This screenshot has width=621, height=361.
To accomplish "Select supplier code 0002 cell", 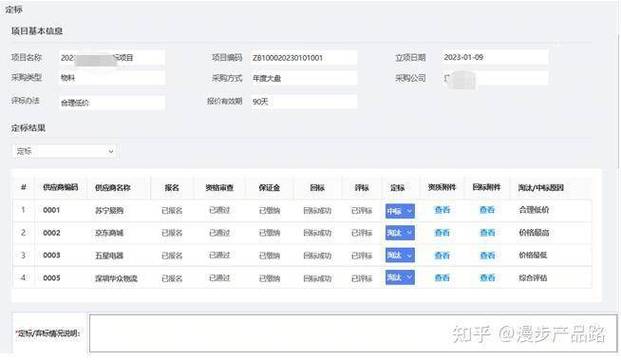I will point(51,233).
